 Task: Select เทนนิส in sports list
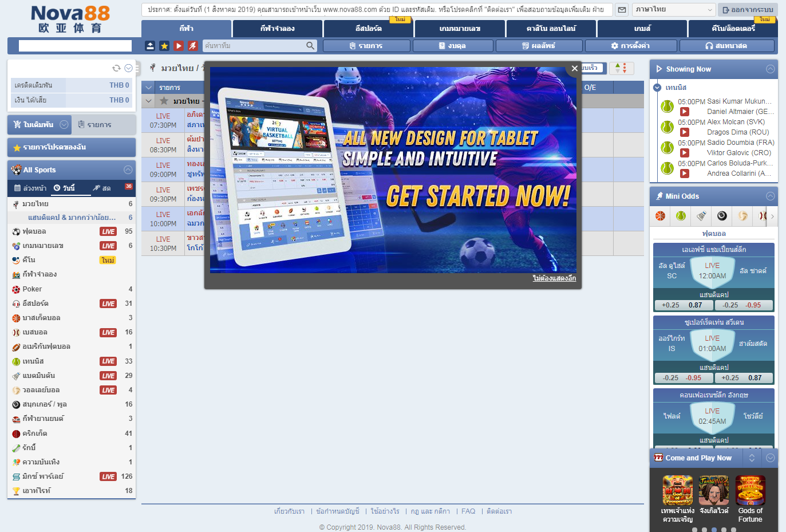coord(72,361)
